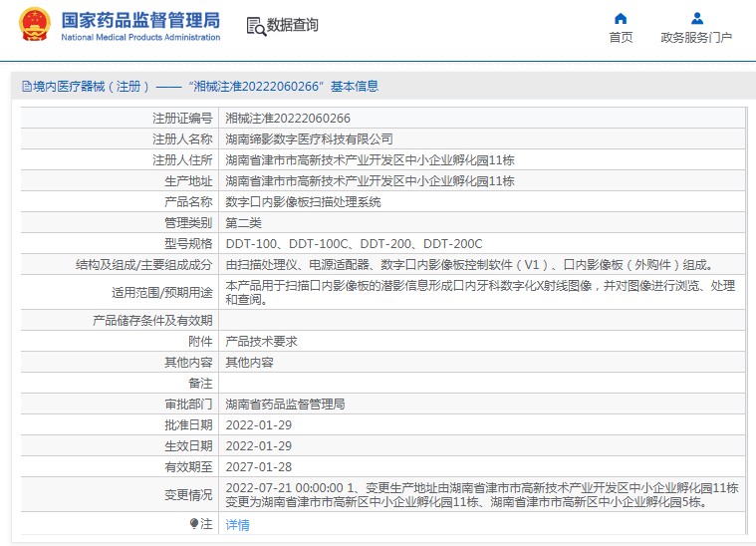
Task: Select effective date value in 生效日期 row
Action: 258,446
